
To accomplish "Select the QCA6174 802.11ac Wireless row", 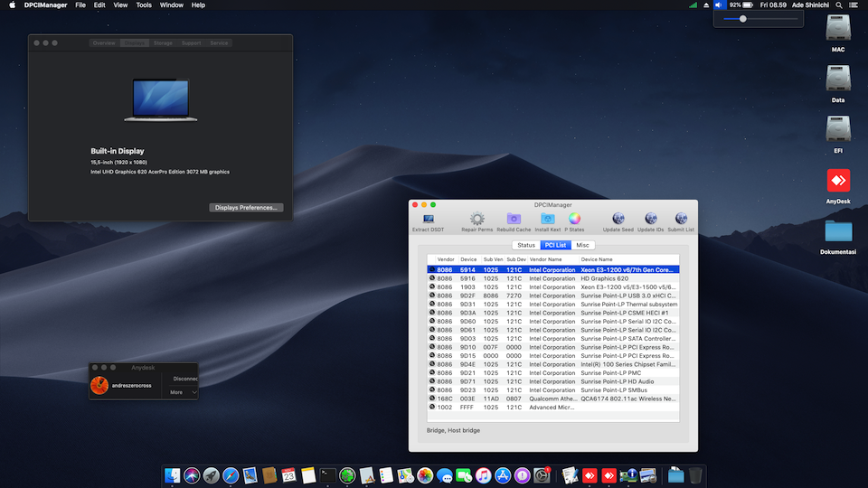I will click(x=553, y=399).
